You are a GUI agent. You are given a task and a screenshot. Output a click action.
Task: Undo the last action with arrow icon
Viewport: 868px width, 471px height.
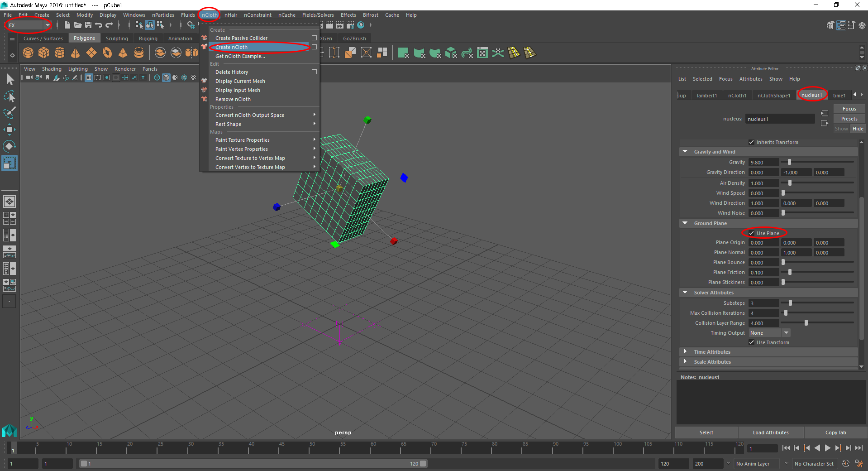click(99, 25)
